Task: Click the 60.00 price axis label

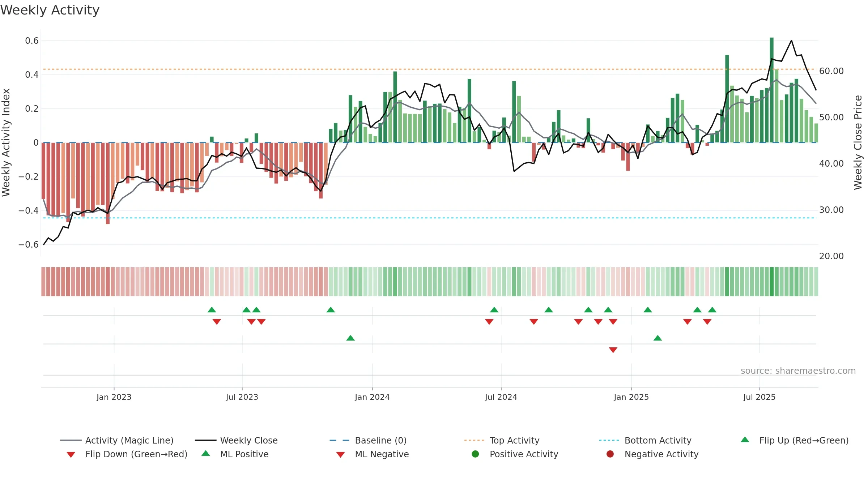Action: [831, 71]
